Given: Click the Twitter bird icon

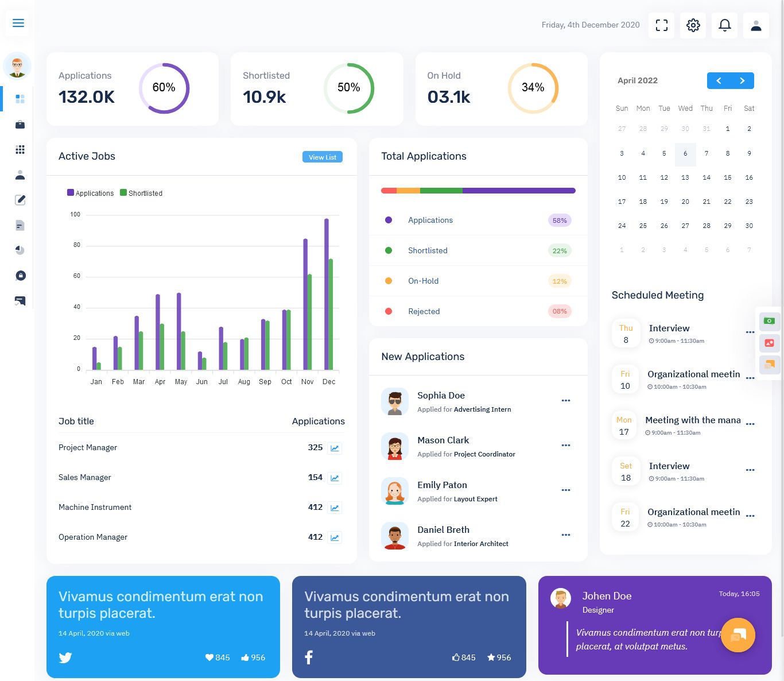Looking at the screenshot, I should click(65, 657).
